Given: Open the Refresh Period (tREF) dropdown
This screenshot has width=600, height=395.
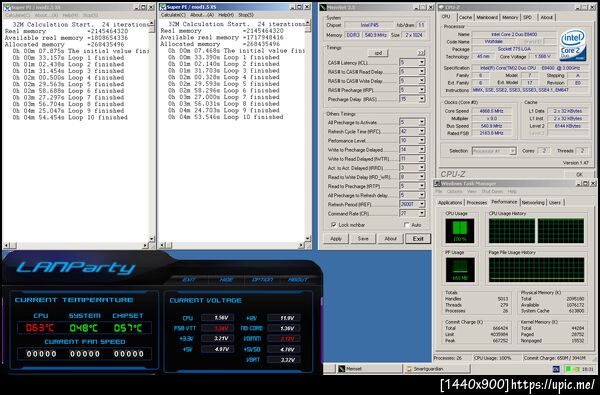Looking at the screenshot, I should [421, 204].
